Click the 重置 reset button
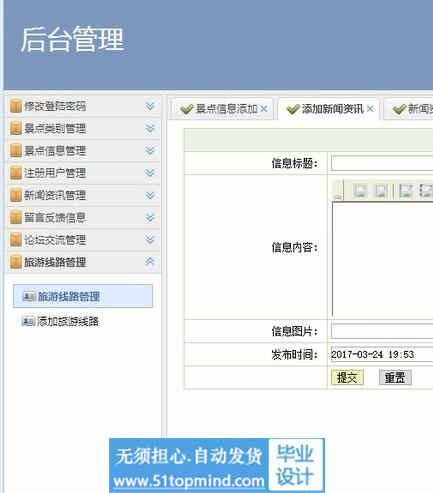The image size is (433, 493). [x=395, y=378]
